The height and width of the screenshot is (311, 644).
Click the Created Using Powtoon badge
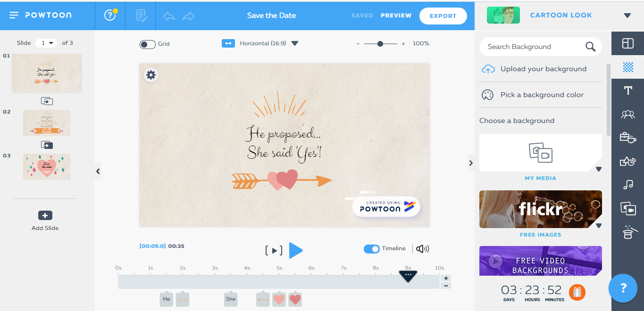386,207
